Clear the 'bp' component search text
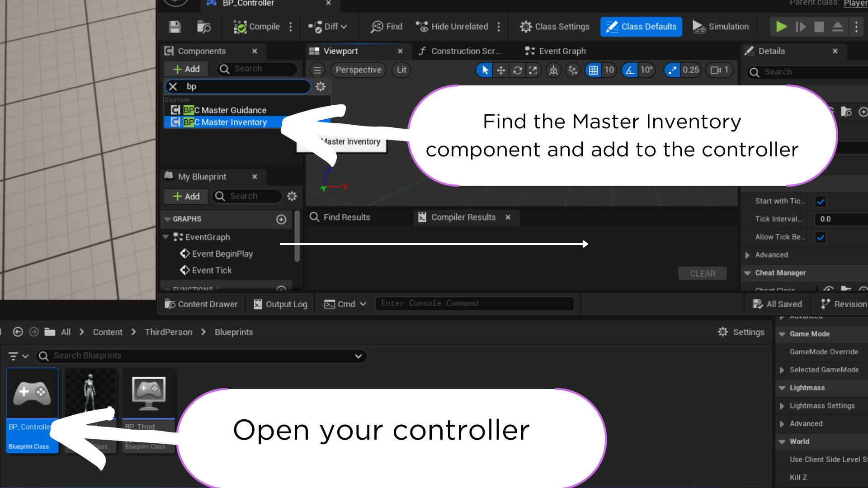Screen dimensions: 868x488 pyautogui.click(x=173, y=86)
